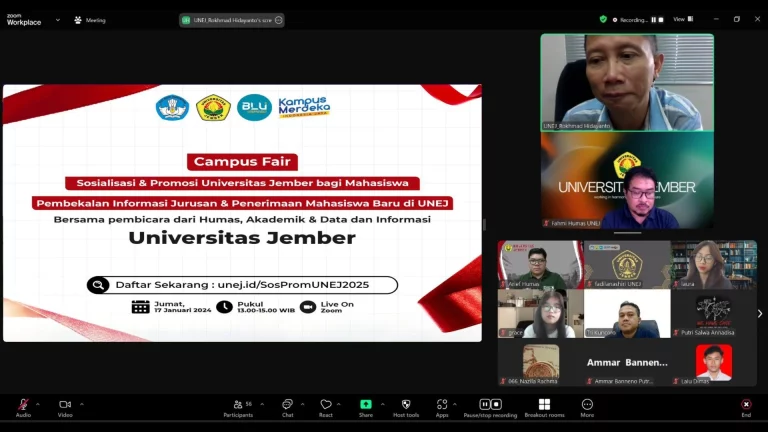Expand the caret next to Chat
The width and height of the screenshot is (768, 432).
(x=302, y=405)
